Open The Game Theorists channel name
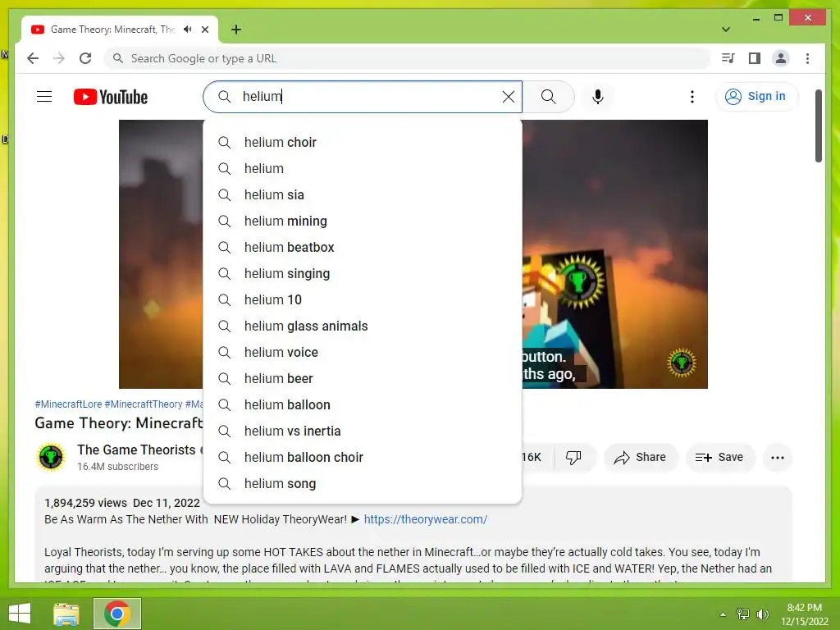Screen dimensions: 840x630 pos(136,450)
